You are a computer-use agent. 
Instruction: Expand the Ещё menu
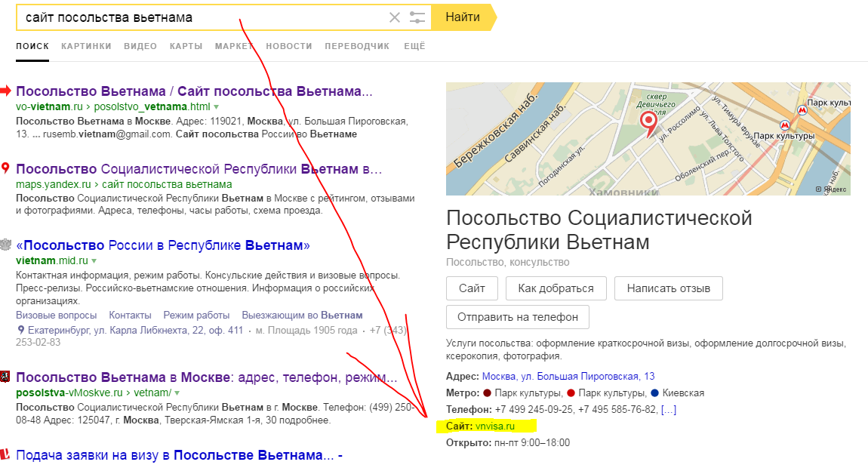click(414, 47)
